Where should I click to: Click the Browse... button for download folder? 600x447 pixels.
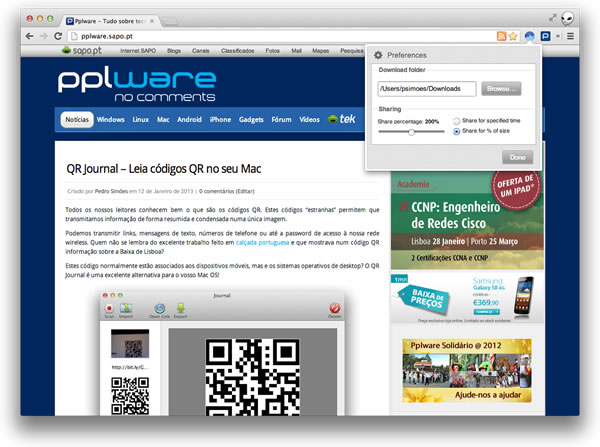coord(499,89)
